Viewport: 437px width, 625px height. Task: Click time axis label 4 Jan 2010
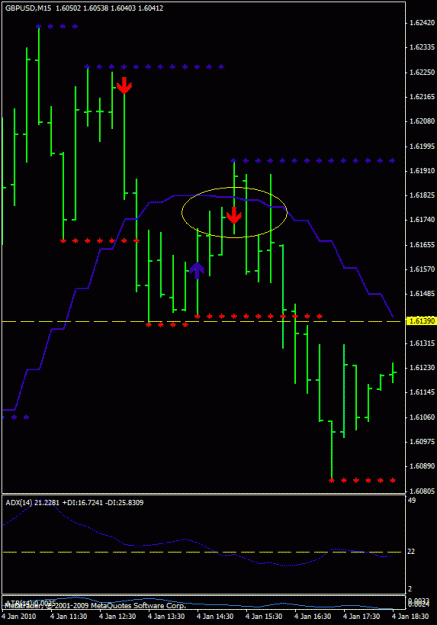19,617
